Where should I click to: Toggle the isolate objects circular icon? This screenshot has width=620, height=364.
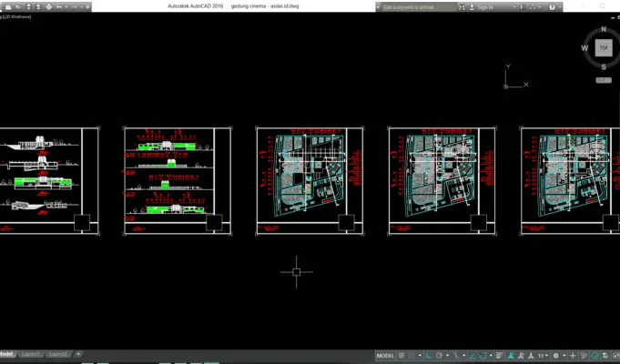[595, 356]
